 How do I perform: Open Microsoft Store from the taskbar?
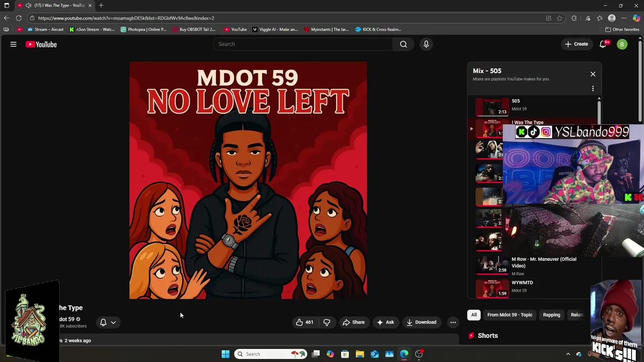(x=345, y=354)
